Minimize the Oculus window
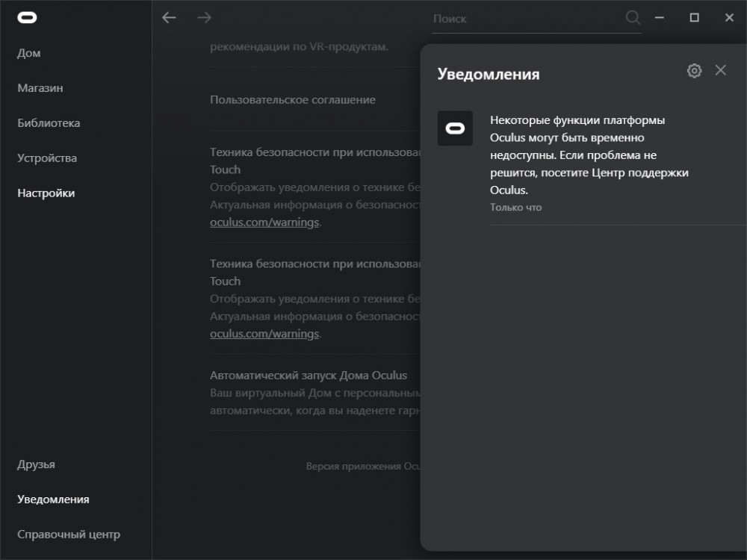The image size is (747, 560). click(660, 18)
